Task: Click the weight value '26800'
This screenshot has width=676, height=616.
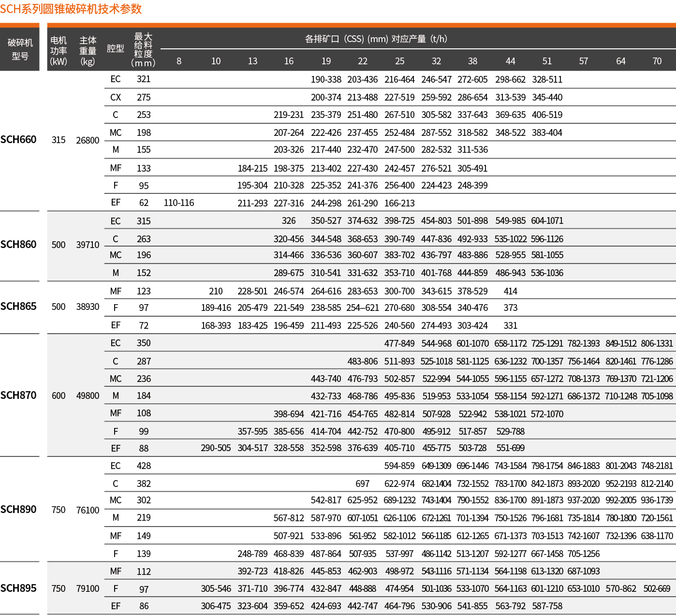Action: (88, 140)
